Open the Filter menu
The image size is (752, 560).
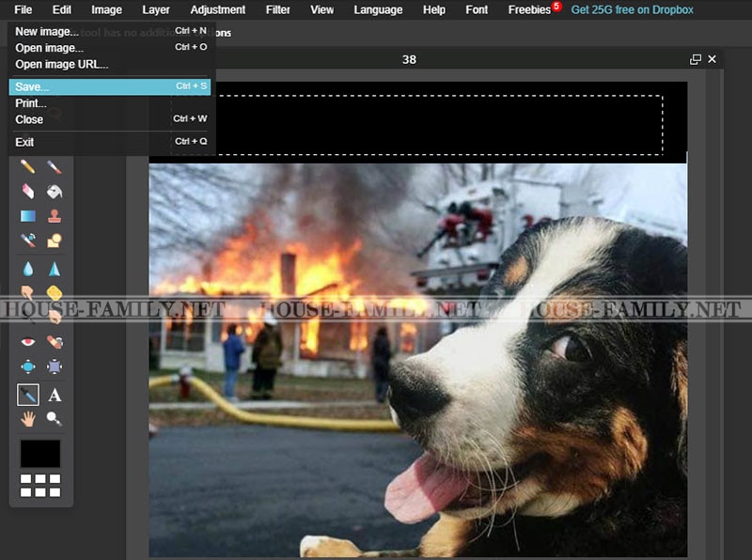pos(277,9)
